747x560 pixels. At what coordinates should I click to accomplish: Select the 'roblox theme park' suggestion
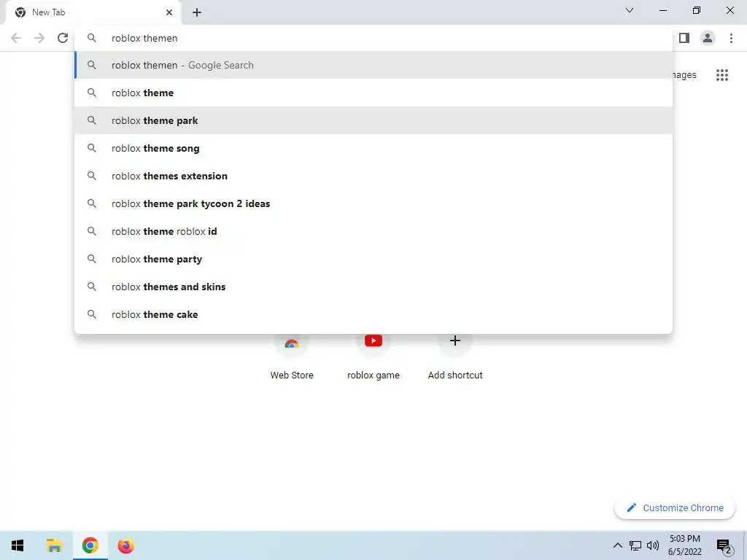pyautogui.click(x=373, y=120)
